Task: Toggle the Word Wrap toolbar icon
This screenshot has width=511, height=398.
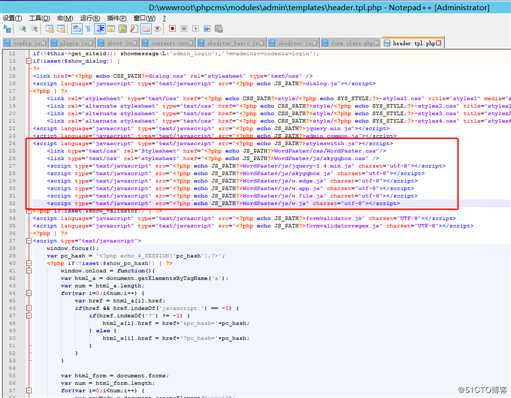Action: (76, 29)
